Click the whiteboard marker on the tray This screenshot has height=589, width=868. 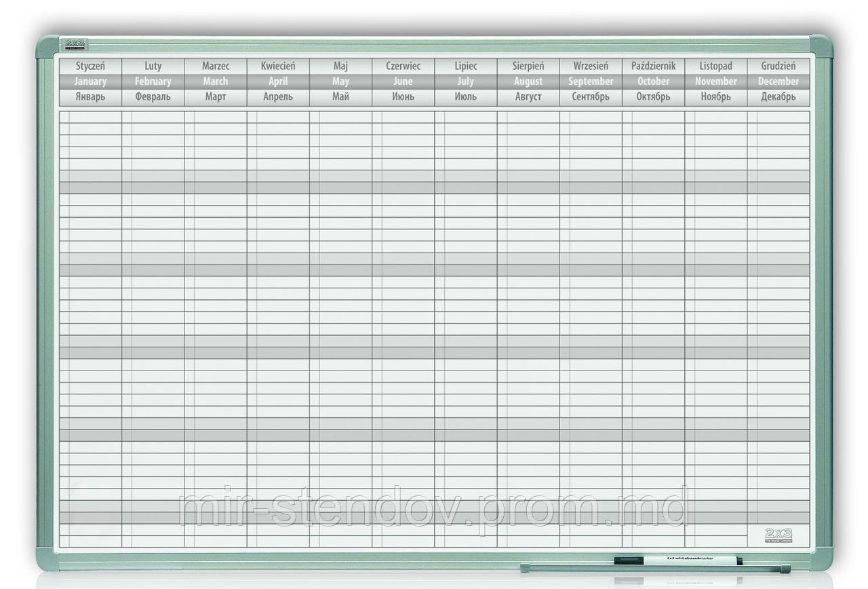pyautogui.click(x=678, y=560)
